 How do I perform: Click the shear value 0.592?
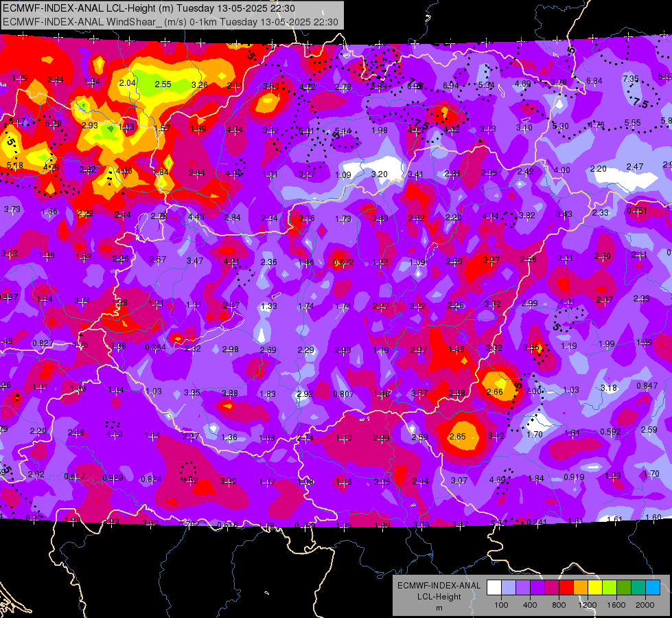[610, 431]
